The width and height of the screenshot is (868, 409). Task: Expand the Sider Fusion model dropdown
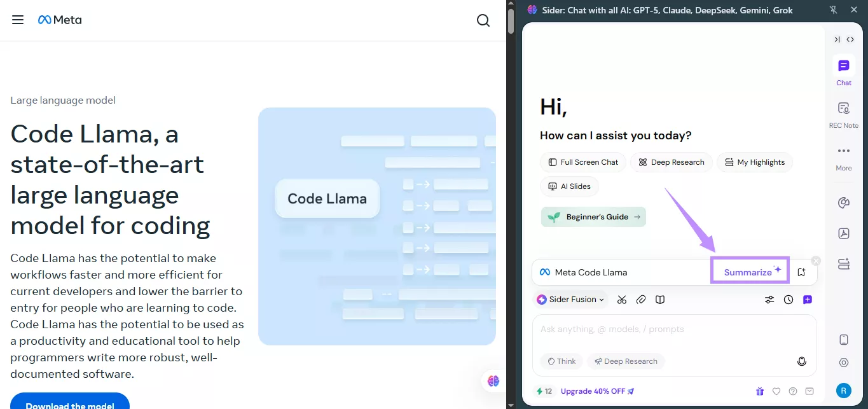(x=570, y=300)
